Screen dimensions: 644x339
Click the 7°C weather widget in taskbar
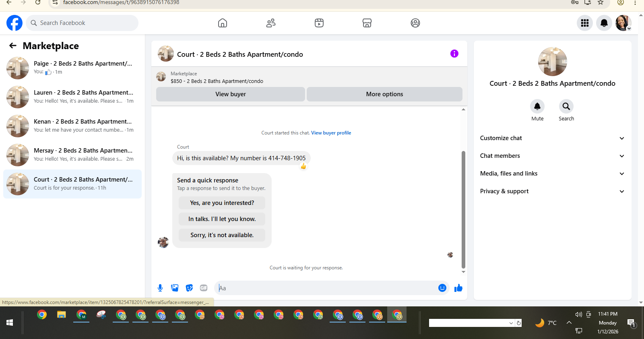click(x=546, y=323)
